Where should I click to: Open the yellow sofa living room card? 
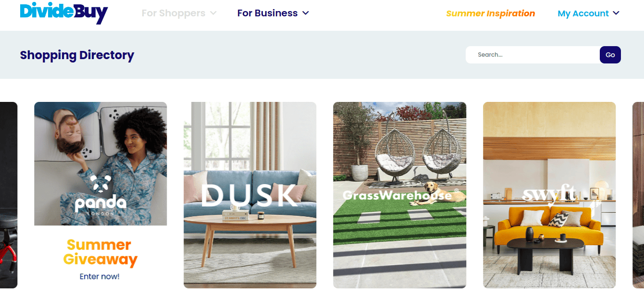[x=549, y=195]
